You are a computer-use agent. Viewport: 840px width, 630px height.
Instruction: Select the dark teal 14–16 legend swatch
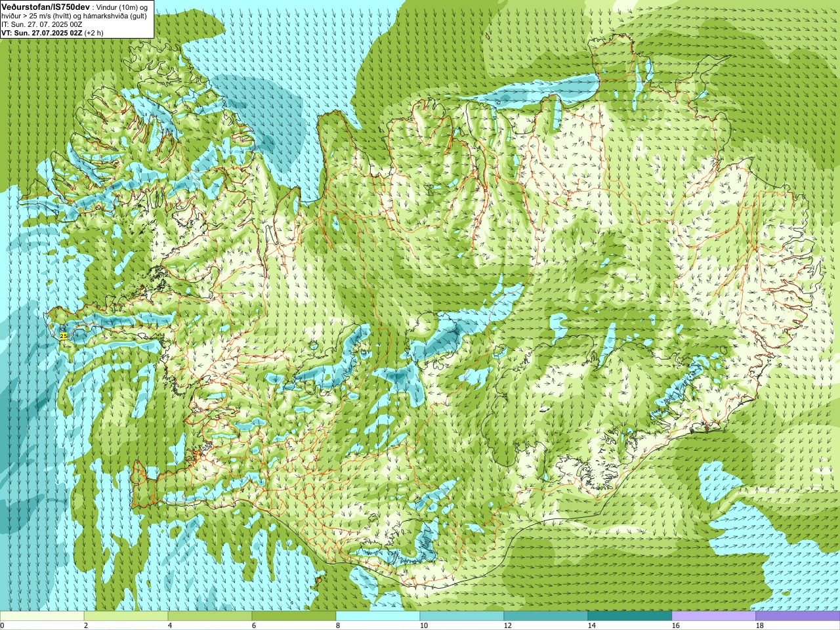point(630,616)
